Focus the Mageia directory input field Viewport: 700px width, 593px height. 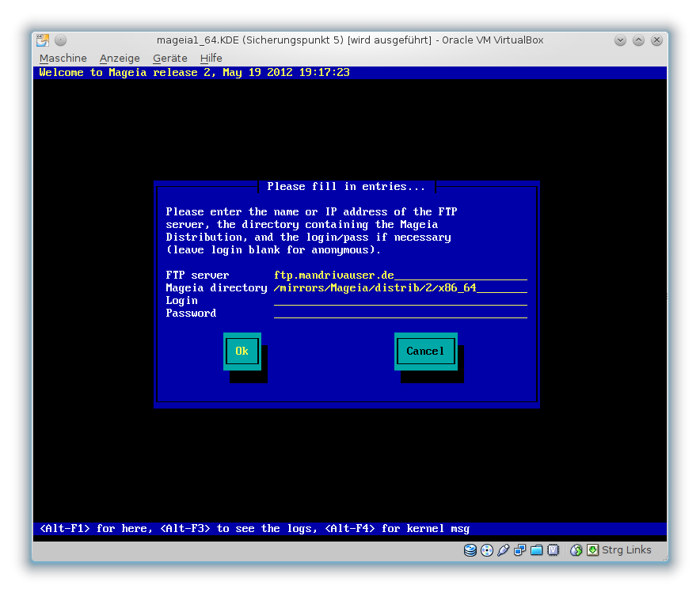(401, 288)
